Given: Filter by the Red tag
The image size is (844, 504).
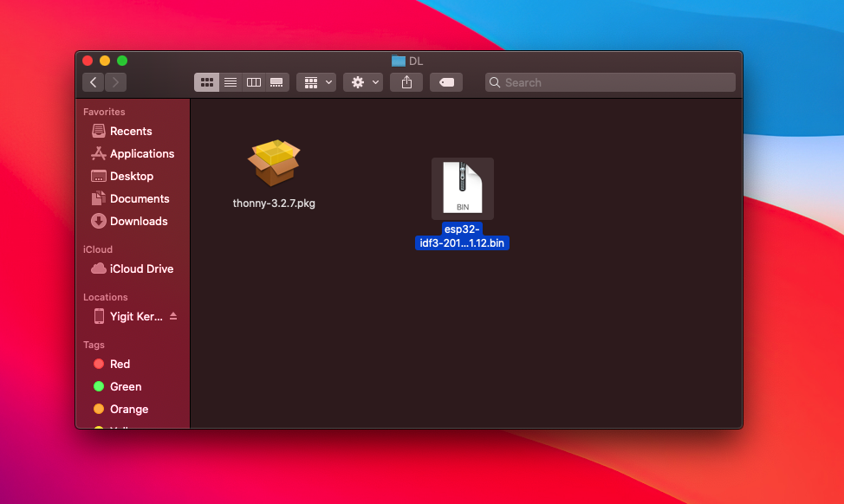Looking at the screenshot, I should point(112,365).
